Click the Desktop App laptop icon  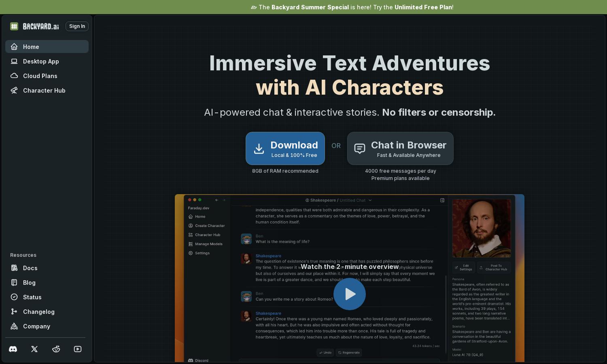tap(14, 61)
